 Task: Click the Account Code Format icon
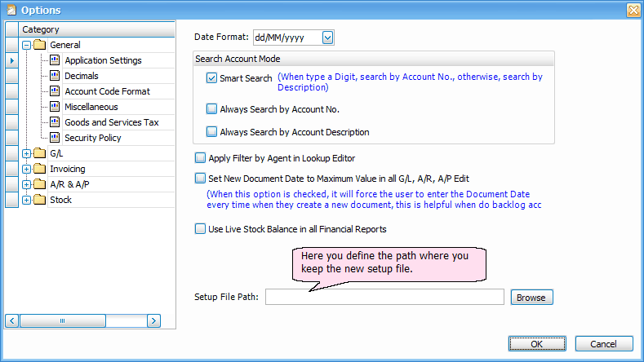coord(56,91)
